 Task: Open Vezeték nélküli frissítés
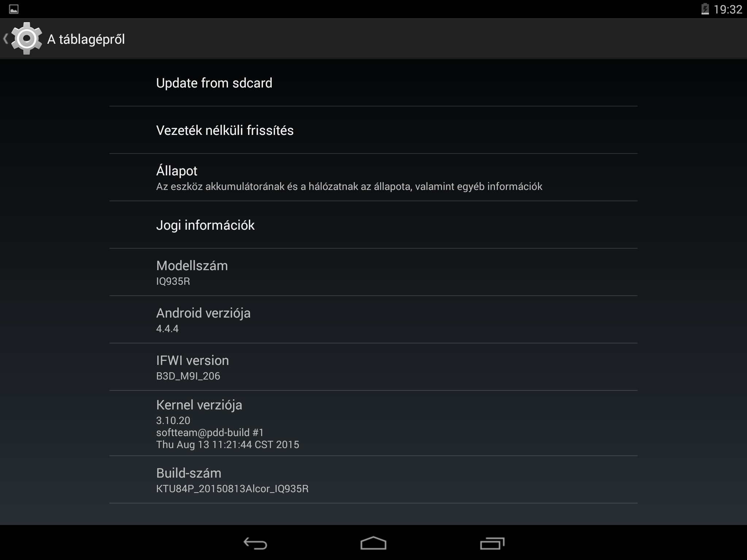pos(373,130)
